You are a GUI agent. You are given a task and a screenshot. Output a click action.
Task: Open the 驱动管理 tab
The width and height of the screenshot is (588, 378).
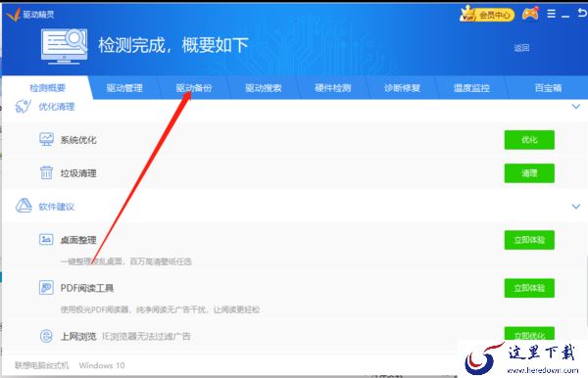[124, 88]
